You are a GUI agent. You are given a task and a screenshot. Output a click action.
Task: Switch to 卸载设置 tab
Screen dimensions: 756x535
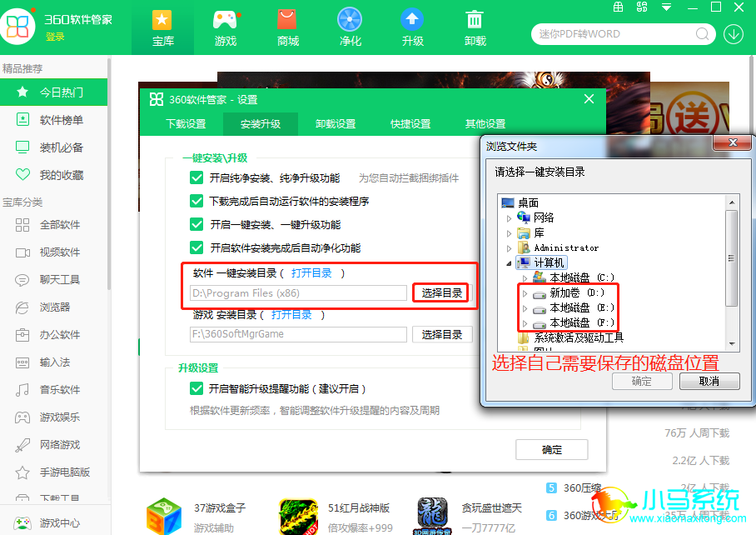tap(336, 124)
